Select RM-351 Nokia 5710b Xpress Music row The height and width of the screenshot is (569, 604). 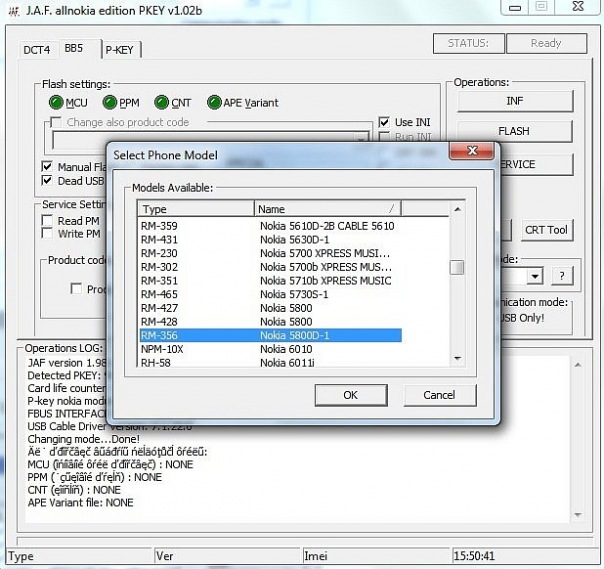[x=270, y=280]
